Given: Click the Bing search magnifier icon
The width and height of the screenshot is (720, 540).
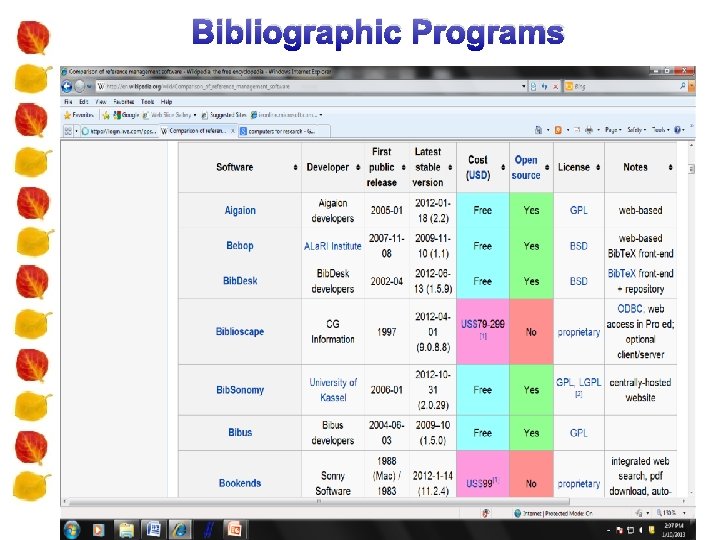Looking at the screenshot, I should tap(683, 86).
